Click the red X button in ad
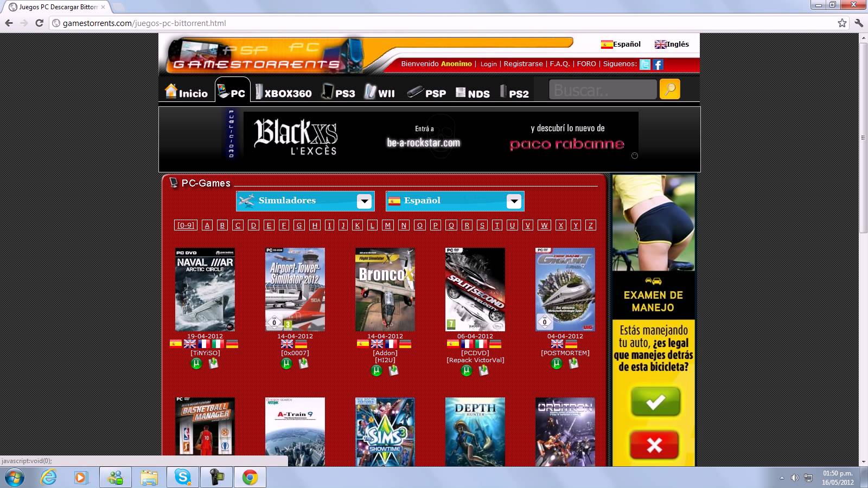The image size is (868, 488). [654, 445]
